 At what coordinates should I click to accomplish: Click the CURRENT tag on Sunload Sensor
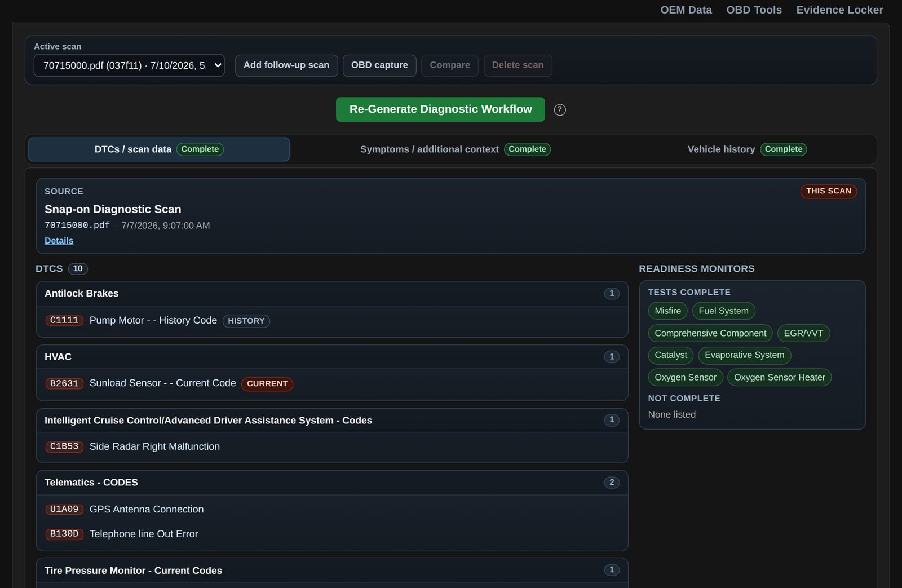coord(267,384)
